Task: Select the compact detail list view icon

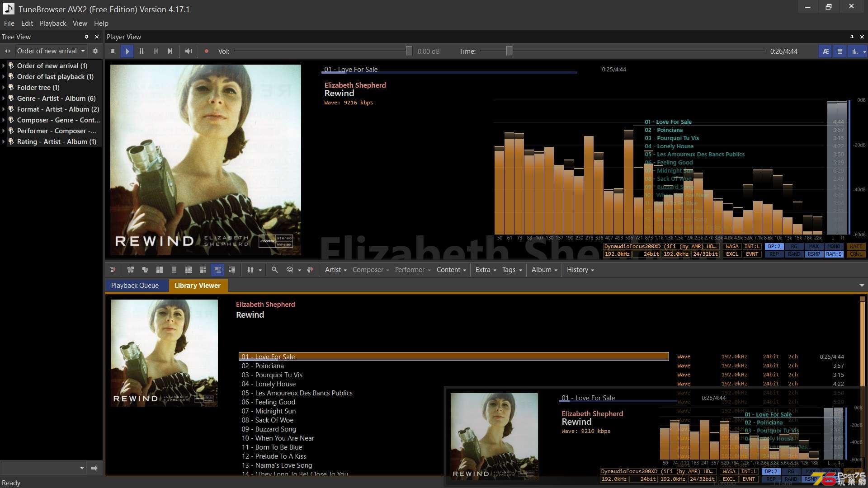Action: point(232,270)
